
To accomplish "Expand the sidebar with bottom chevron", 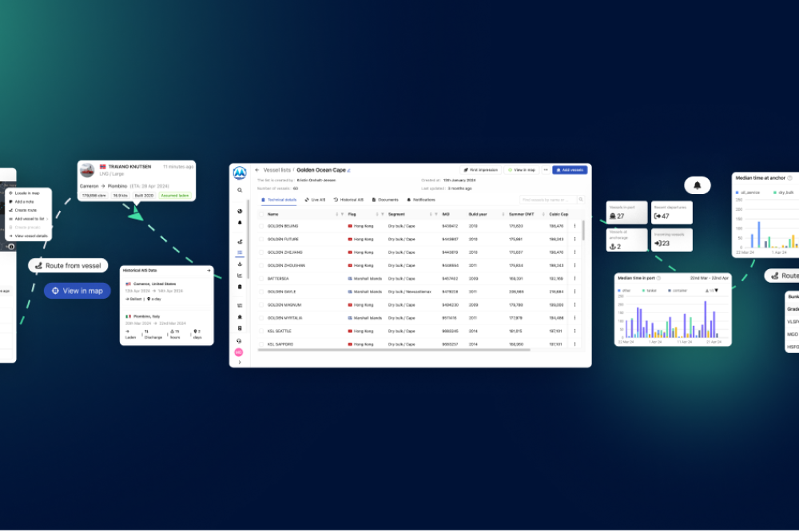I will 240,362.
